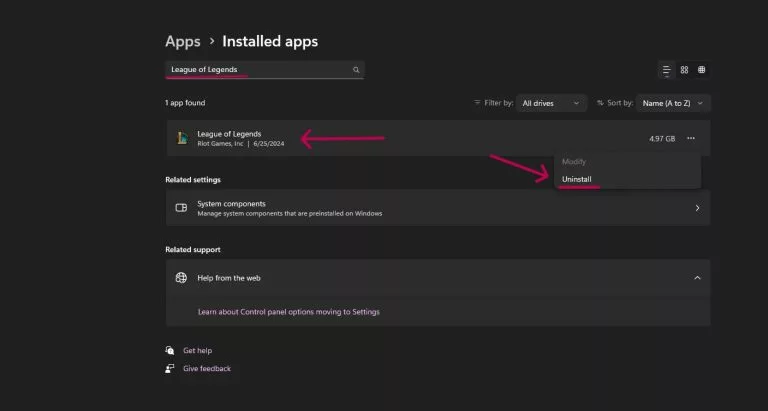Switch to grid view layout icon
The image size is (768, 411).
(684, 70)
